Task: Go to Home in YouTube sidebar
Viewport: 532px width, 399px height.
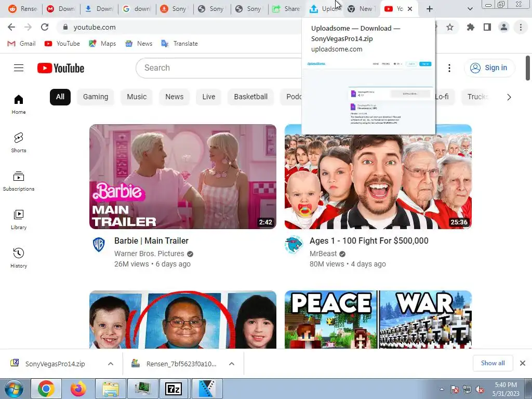Action: click(x=19, y=104)
